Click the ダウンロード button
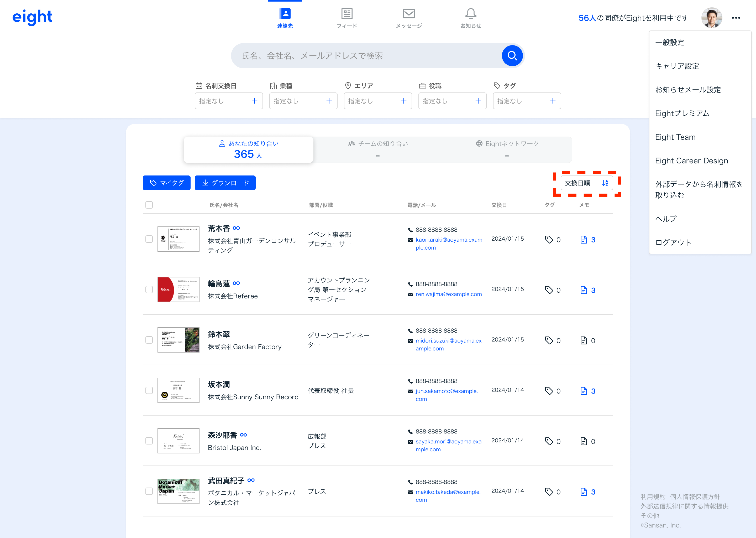Screen dimensions: 756x538 (x=225, y=183)
